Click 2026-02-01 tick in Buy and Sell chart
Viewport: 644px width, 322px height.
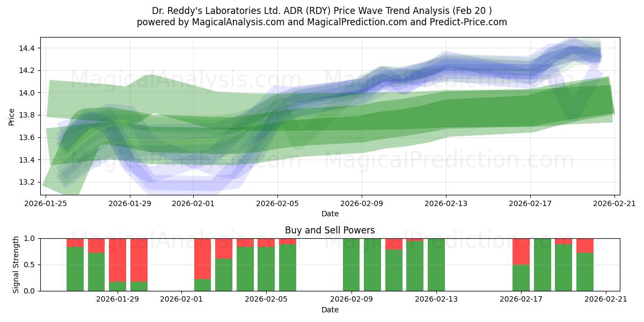(181, 299)
